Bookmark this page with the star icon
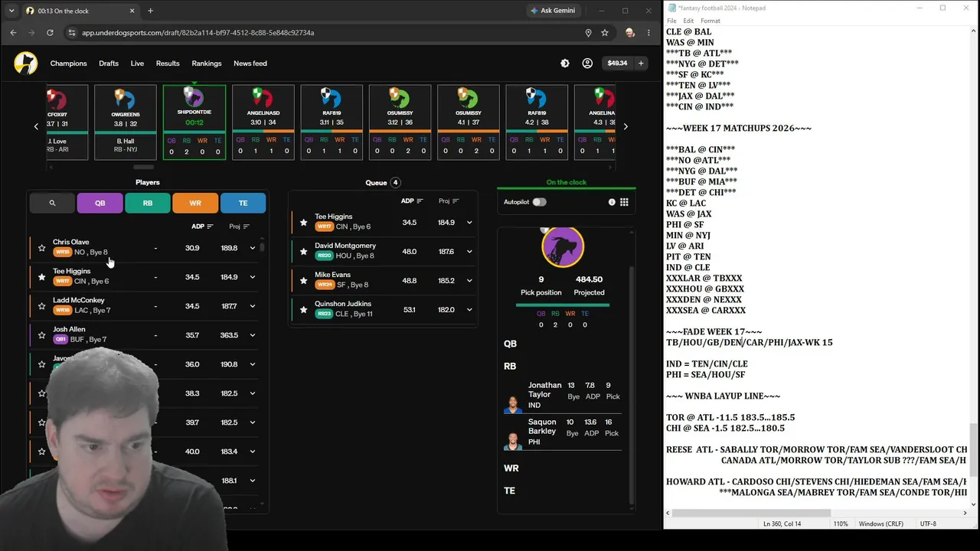This screenshot has height=551, width=980. 605,33
